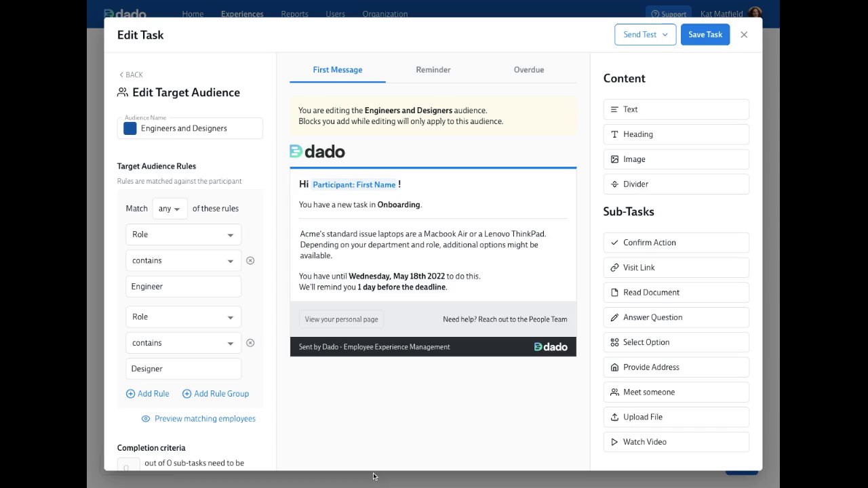Add the Provide Address sub-task

click(x=675, y=367)
